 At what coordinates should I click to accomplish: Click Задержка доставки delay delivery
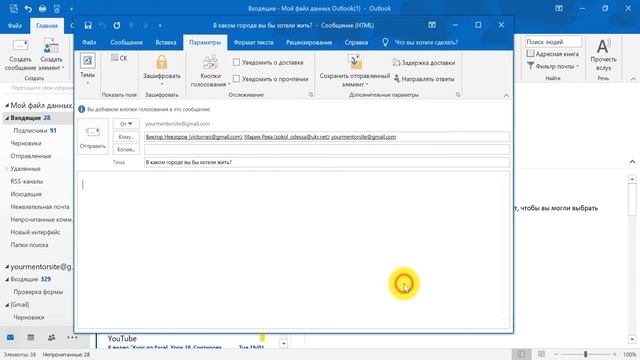[424, 63]
